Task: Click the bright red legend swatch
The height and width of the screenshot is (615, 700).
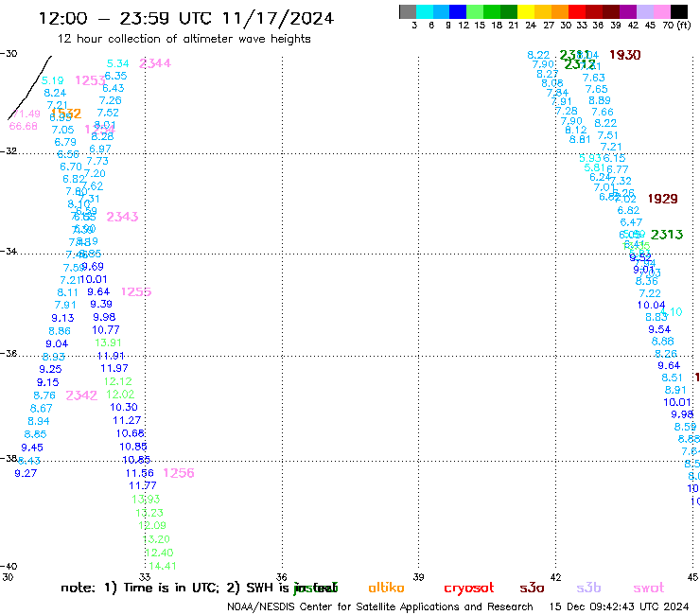Action: point(577,11)
